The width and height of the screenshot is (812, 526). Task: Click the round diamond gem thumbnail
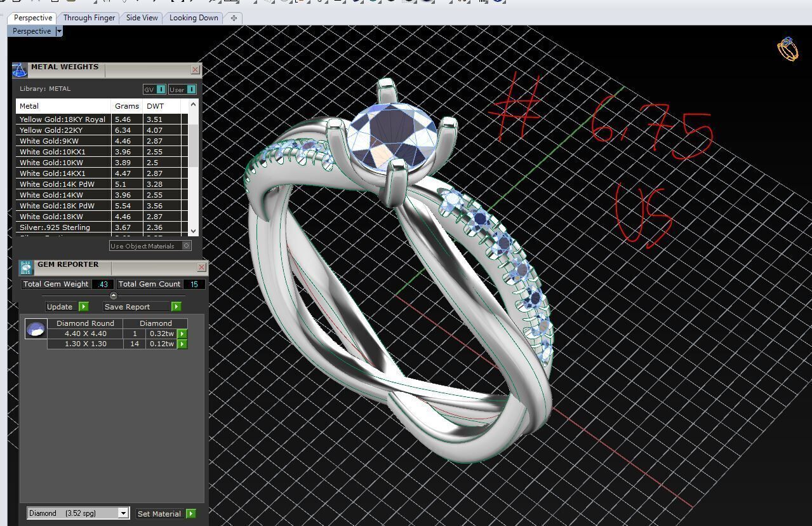[36, 329]
